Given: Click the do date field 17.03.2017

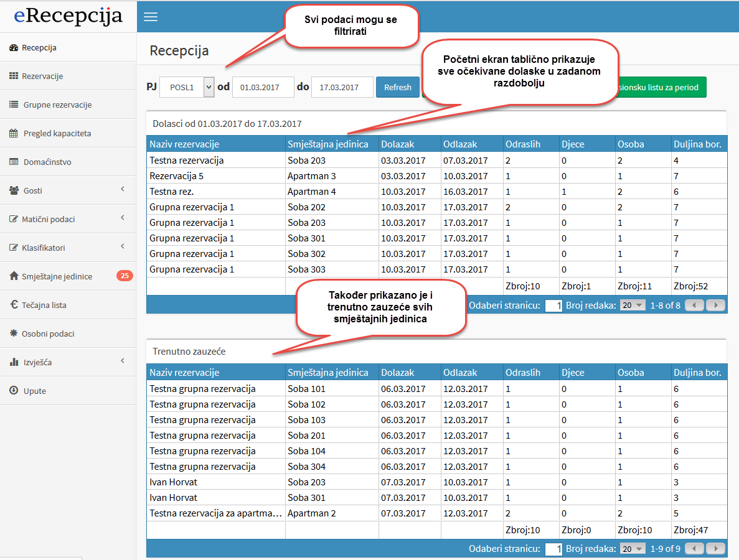Looking at the screenshot, I should [342, 87].
